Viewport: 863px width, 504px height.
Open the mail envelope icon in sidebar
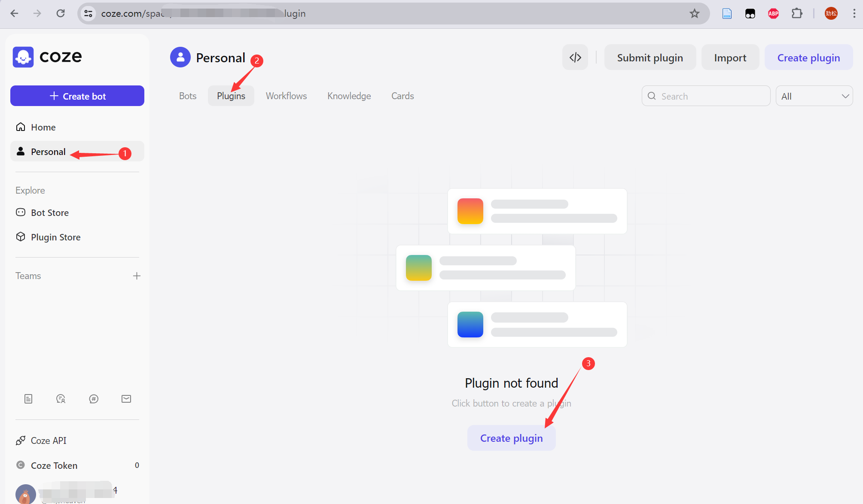tap(126, 399)
